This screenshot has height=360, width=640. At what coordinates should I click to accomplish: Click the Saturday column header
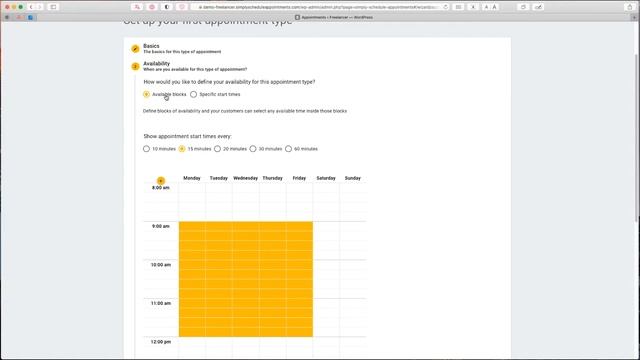pyautogui.click(x=326, y=178)
